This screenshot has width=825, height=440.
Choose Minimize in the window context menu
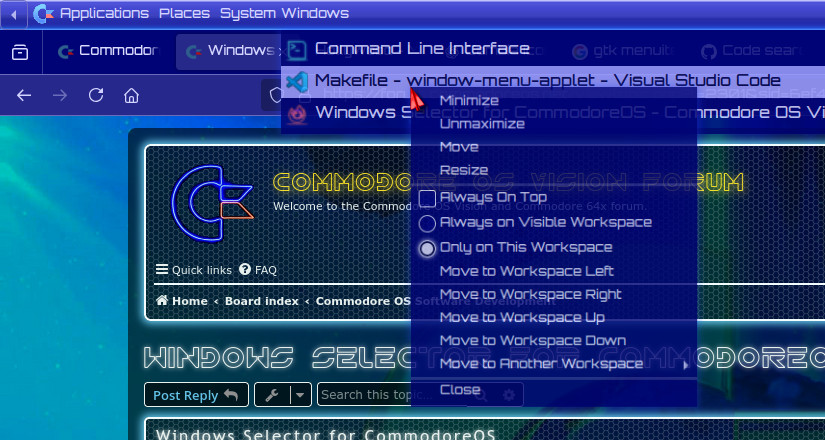pyautogui.click(x=554, y=101)
